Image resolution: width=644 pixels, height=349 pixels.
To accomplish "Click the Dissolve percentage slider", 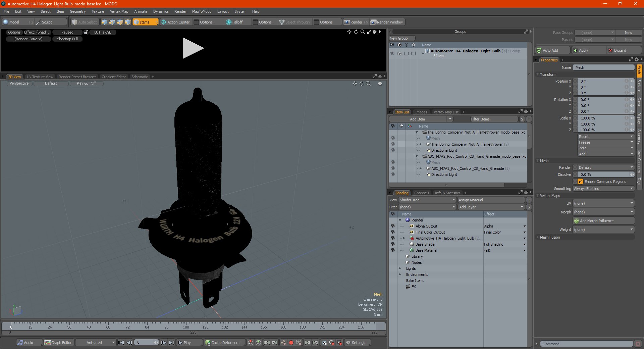I will (x=603, y=174).
